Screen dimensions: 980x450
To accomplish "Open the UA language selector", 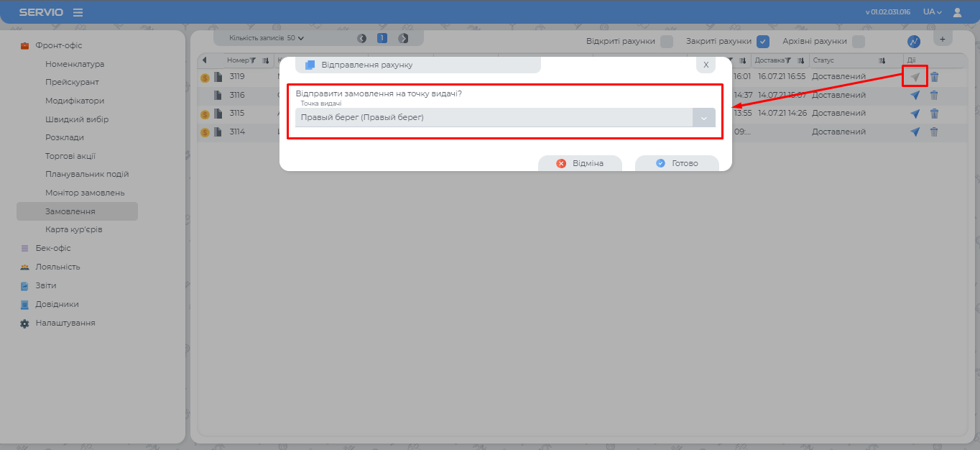I will [932, 12].
